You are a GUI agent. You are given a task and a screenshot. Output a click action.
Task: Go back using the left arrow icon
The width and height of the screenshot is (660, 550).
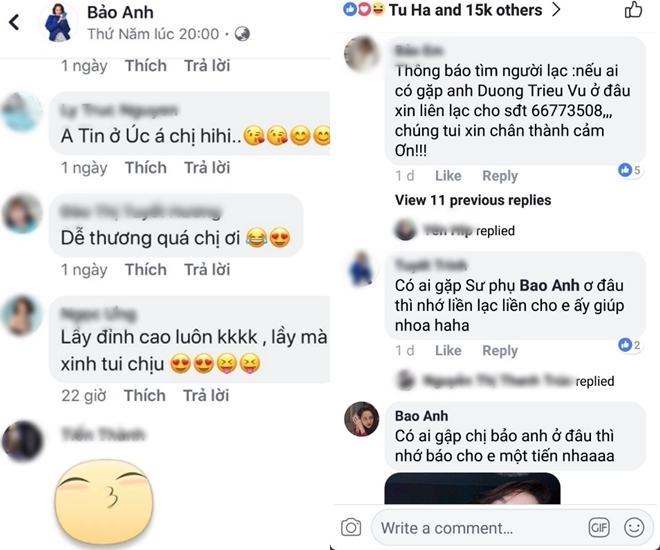[x=14, y=22]
